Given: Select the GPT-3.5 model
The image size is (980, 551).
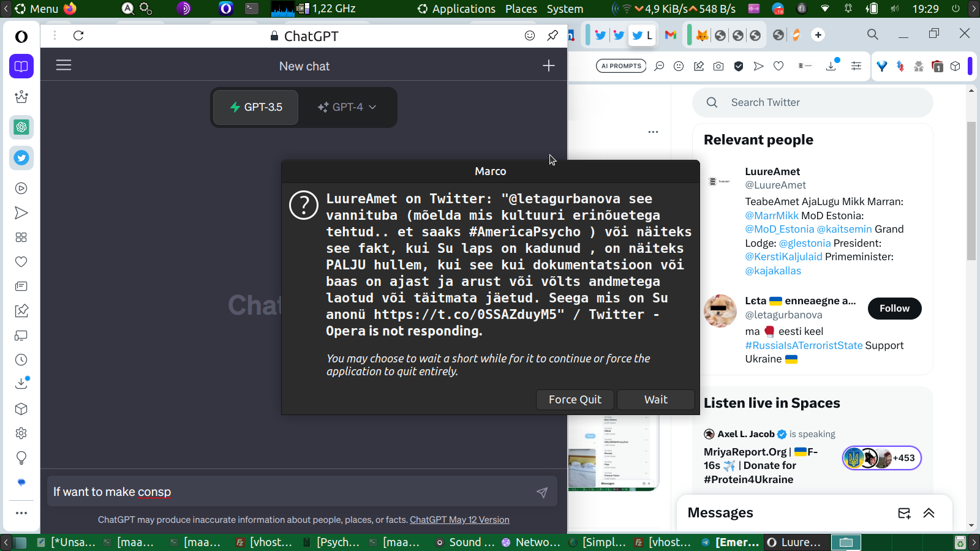Looking at the screenshot, I should pos(256,107).
